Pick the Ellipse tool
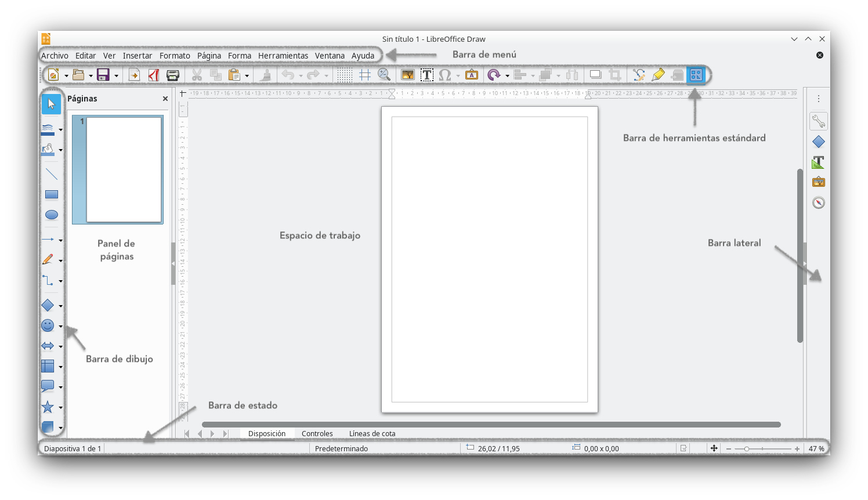The width and height of the screenshot is (868, 500). click(x=51, y=215)
